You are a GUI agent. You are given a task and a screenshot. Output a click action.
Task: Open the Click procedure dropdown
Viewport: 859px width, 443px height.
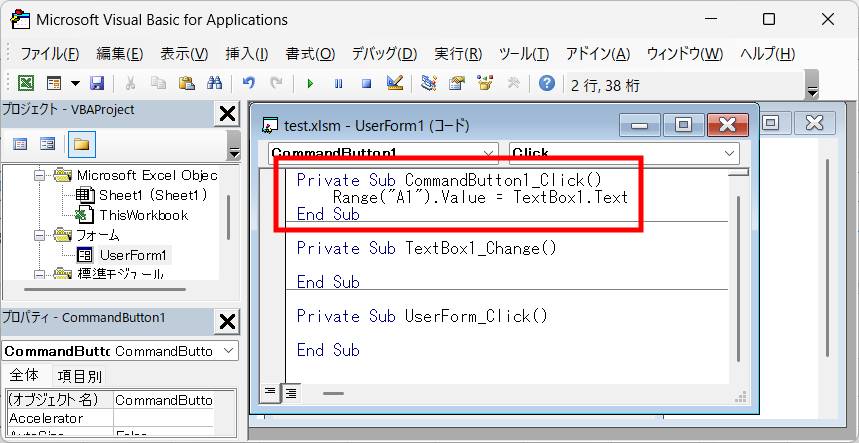point(729,153)
